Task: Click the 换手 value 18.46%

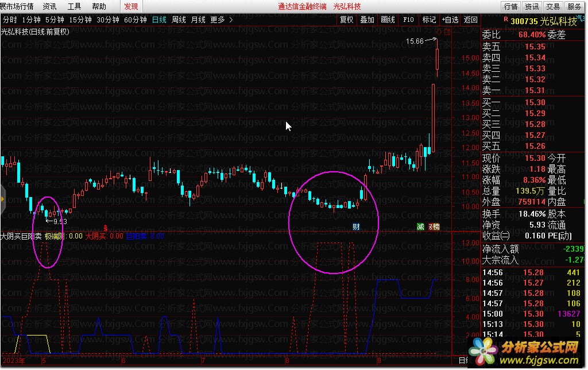Action: tap(532, 214)
